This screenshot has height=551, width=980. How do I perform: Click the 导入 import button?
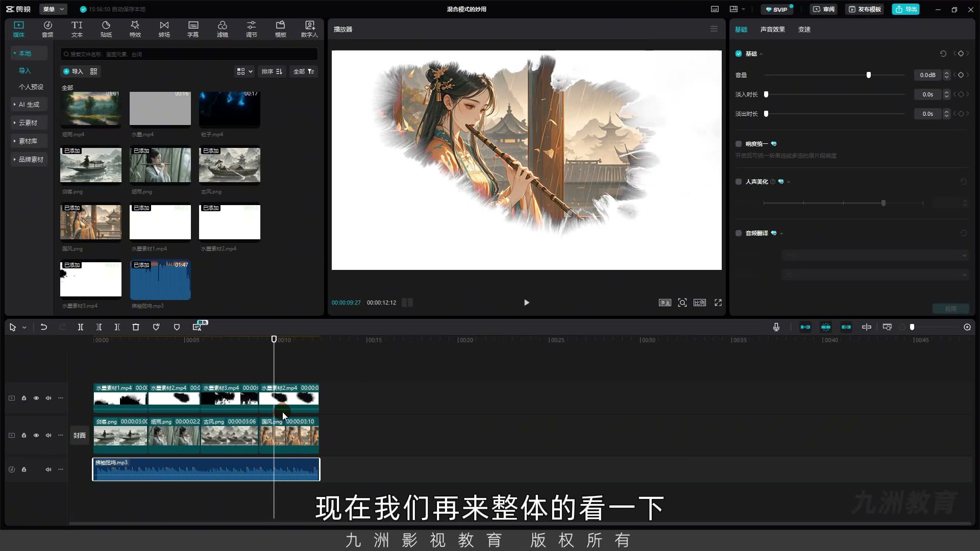click(x=73, y=71)
